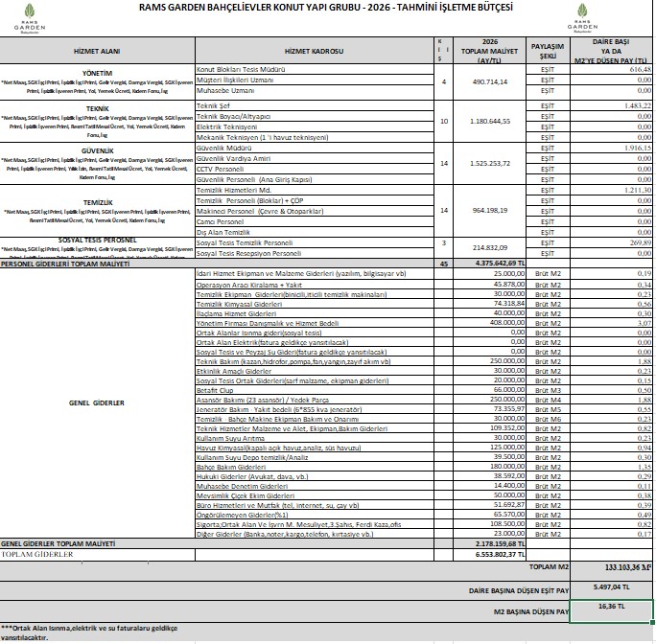Click the 964.198,19 cost cell
Image resolution: width=656 pixels, height=644 pixels.
[x=489, y=210]
